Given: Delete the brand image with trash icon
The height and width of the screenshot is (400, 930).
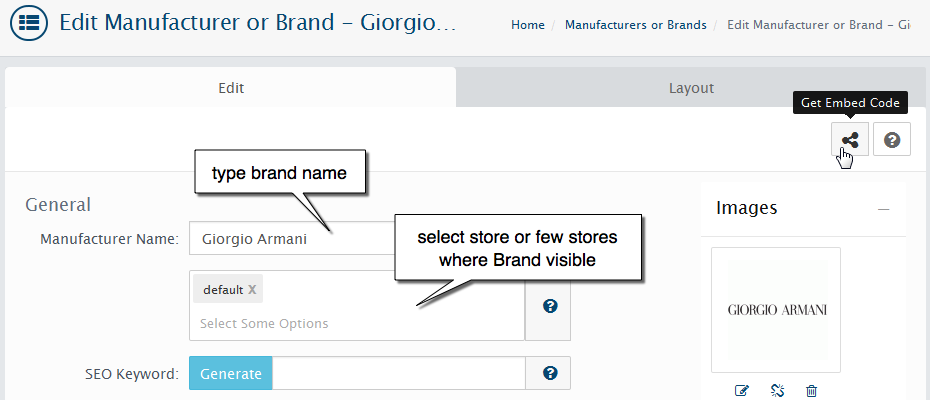Looking at the screenshot, I should coord(811,391).
